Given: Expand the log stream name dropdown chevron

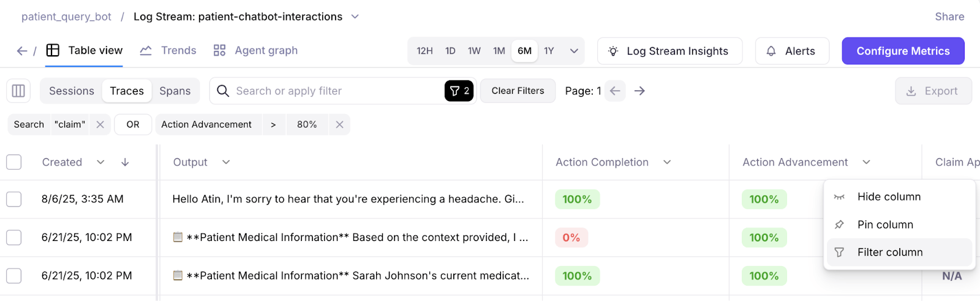Looking at the screenshot, I should tap(355, 17).
